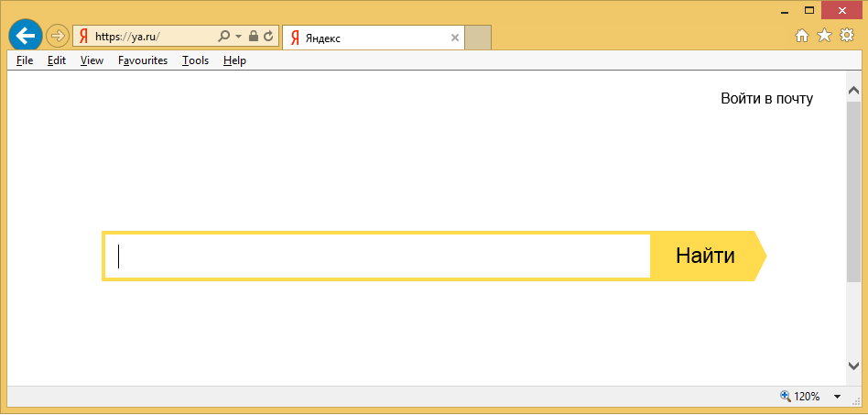Open the Tools gear icon

847,36
